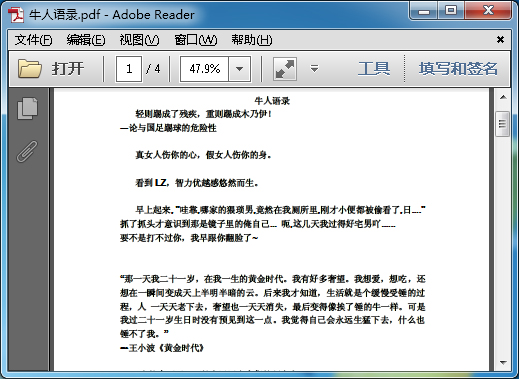Click the line 看到 LZ，智力优越感

(197, 183)
